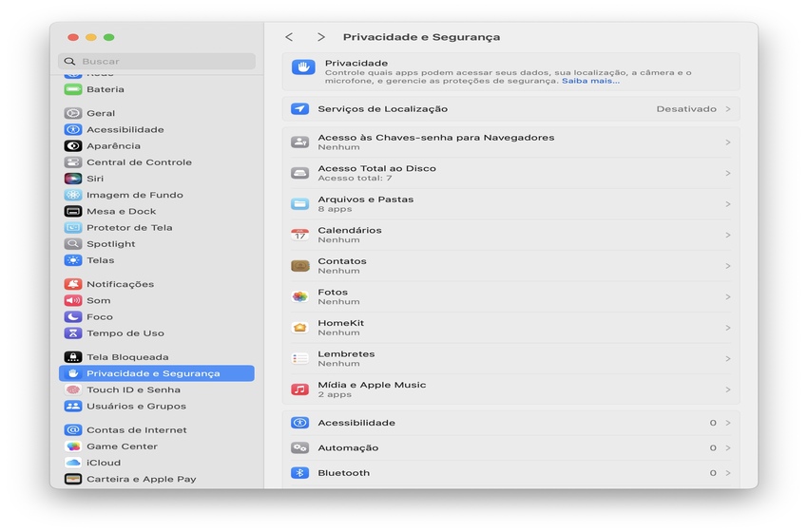Viewport: 808px width, 532px height.
Task: Click the Notificações bell icon
Action: [x=72, y=284]
